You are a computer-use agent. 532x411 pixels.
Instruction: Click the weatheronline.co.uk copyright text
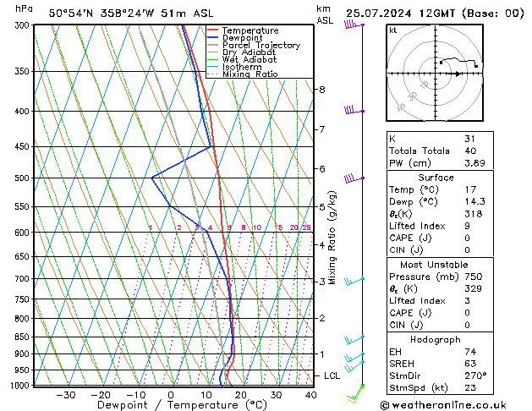pos(443,405)
